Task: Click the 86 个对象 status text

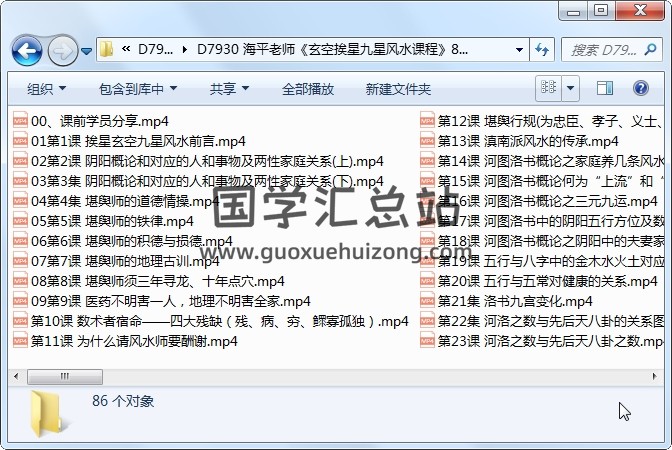Action: [123, 401]
